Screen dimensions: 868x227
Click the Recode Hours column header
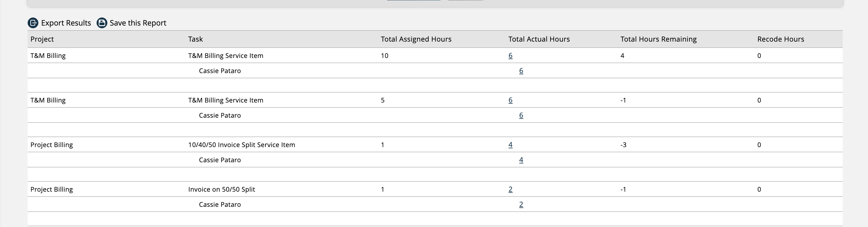780,39
